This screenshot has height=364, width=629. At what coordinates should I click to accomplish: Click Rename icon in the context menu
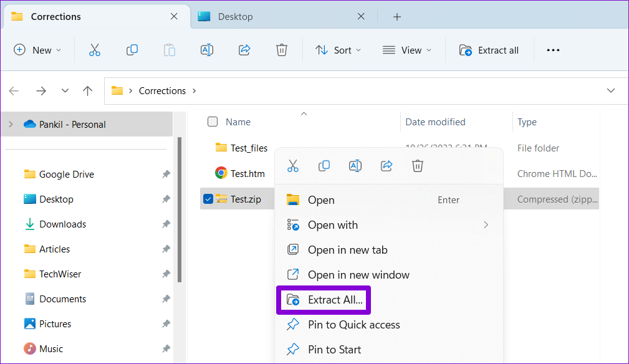coord(355,166)
